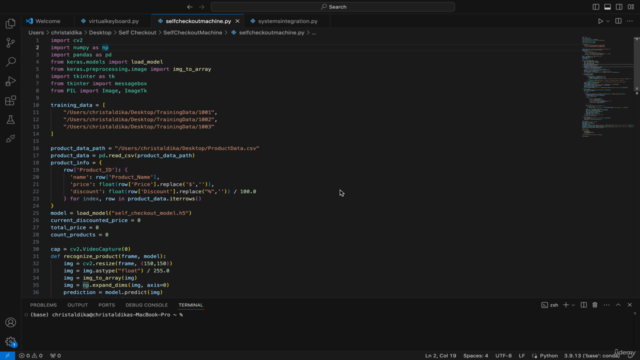Maximize panel size with chevron

point(618,305)
